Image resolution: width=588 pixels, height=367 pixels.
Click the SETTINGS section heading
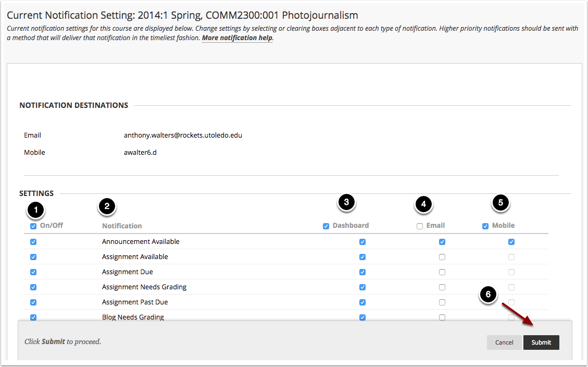(x=36, y=193)
